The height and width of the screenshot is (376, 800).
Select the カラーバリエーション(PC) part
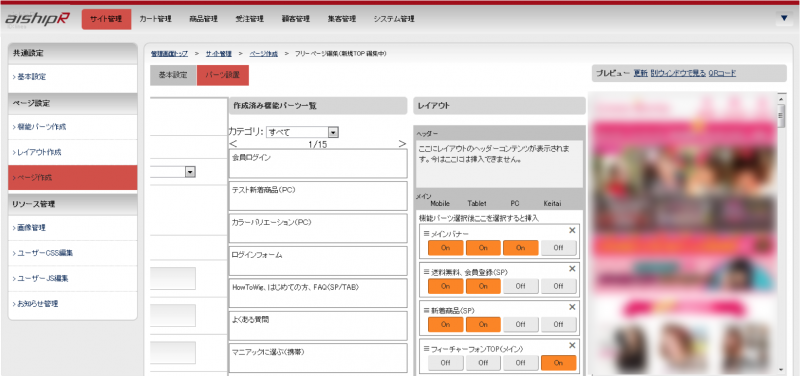tap(318, 228)
